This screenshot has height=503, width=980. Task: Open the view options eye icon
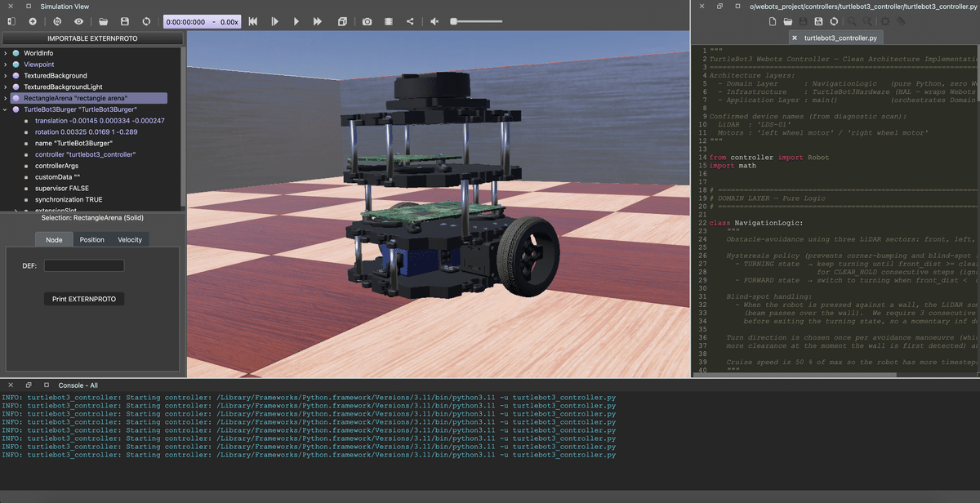79,21
